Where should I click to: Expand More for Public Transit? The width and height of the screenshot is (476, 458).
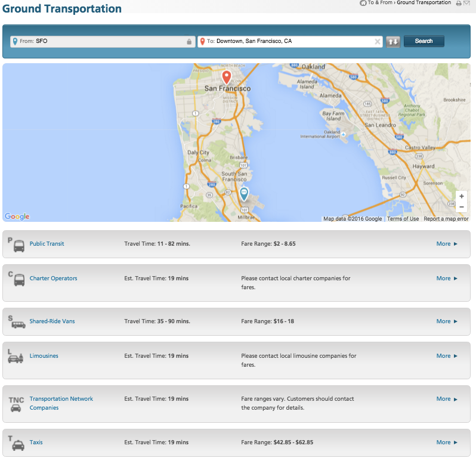click(447, 244)
